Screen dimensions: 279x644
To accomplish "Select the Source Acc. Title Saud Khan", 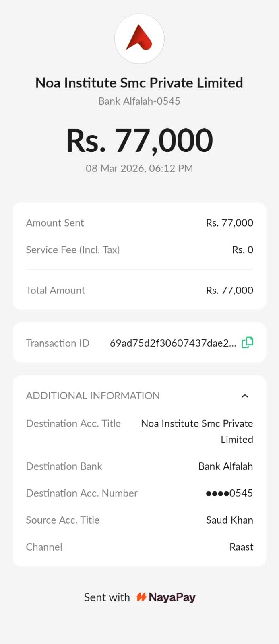I will point(229,520).
